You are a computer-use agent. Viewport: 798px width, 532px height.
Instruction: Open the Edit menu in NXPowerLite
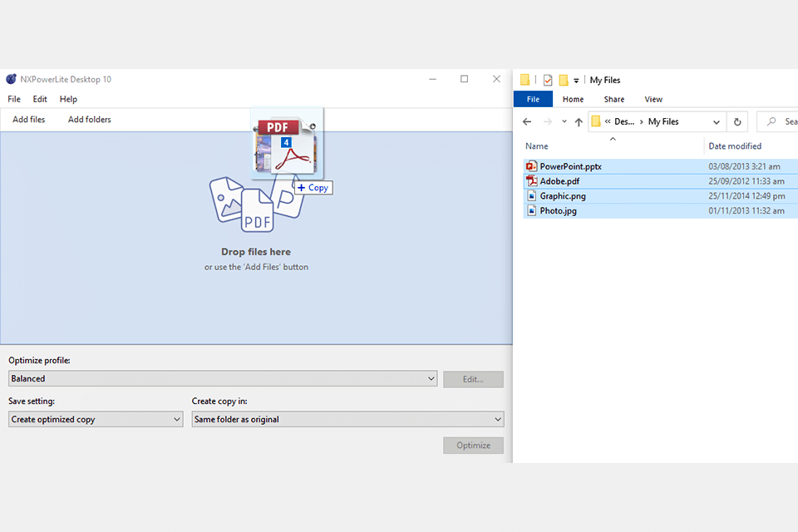coord(40,99)
